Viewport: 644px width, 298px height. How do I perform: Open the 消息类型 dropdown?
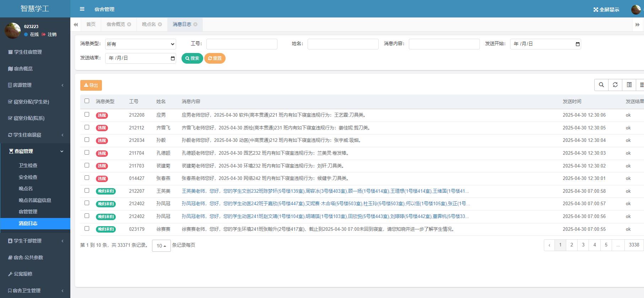point(141,44)
